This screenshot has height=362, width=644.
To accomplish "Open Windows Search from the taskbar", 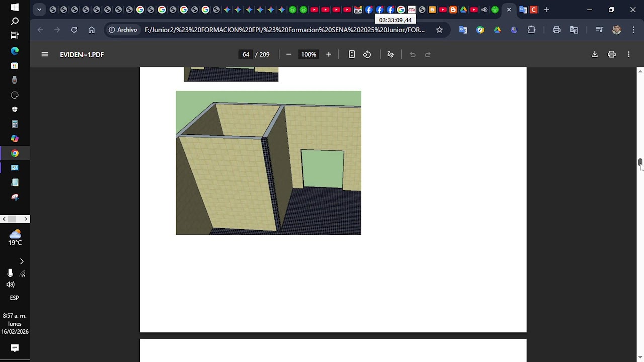I will click(15, 21).
